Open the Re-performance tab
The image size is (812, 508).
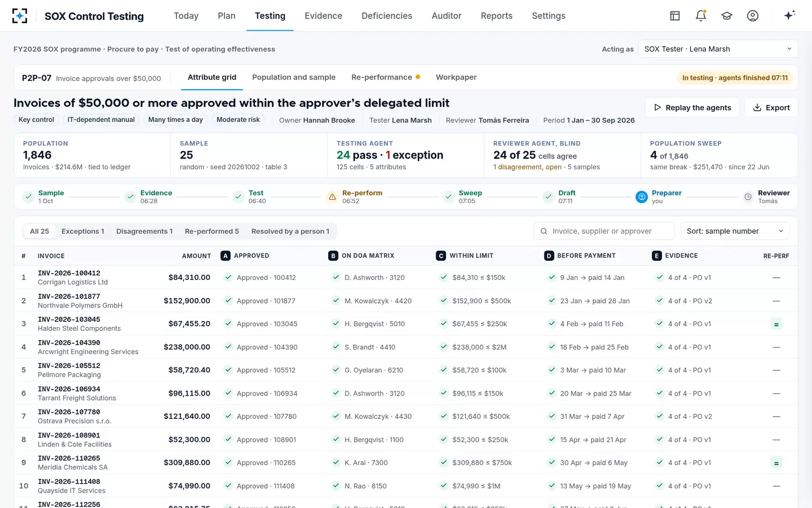point(386,77)
